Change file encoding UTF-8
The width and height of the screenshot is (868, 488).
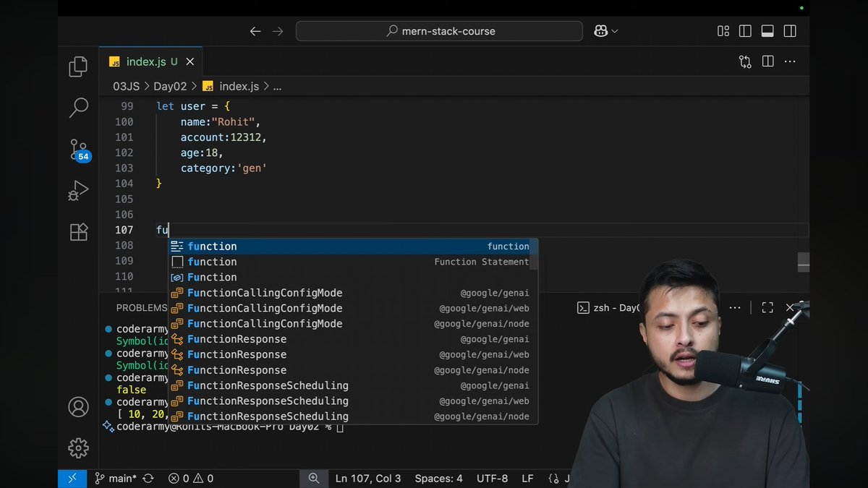492,478
